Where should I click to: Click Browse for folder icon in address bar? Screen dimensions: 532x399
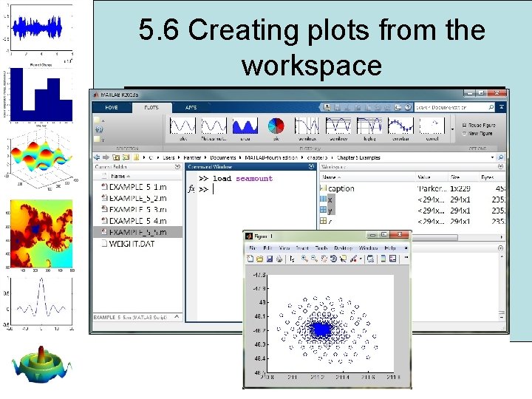[126, 157]
